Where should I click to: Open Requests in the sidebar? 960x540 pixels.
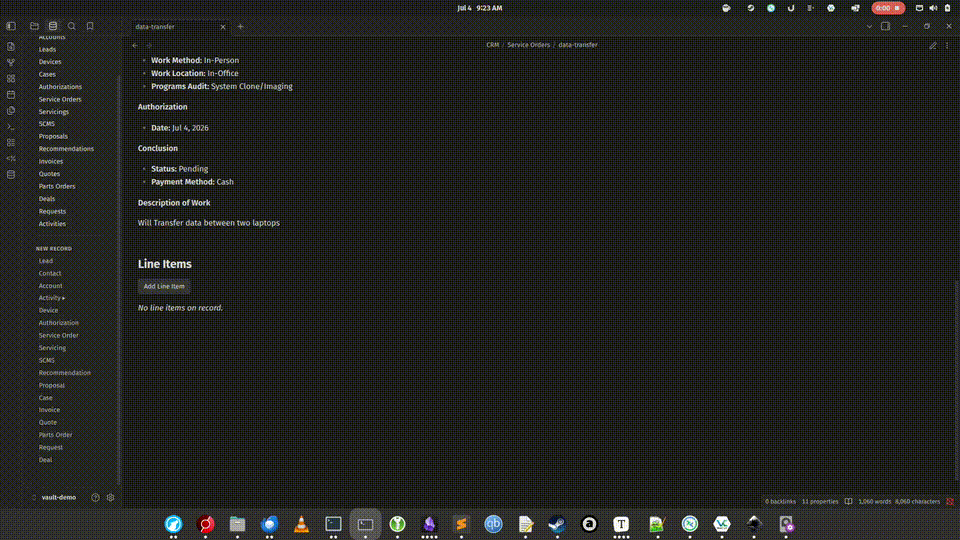pyautogui.click(x=52, y=211)
